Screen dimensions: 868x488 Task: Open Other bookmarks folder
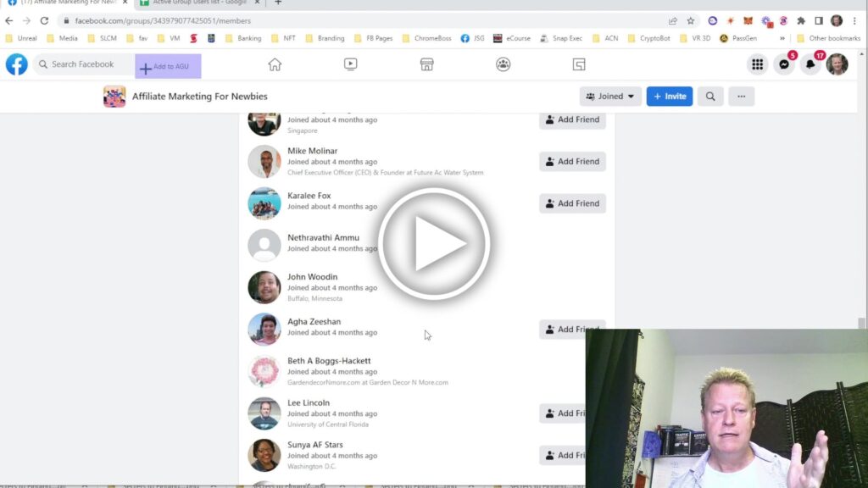coord(828,39)
